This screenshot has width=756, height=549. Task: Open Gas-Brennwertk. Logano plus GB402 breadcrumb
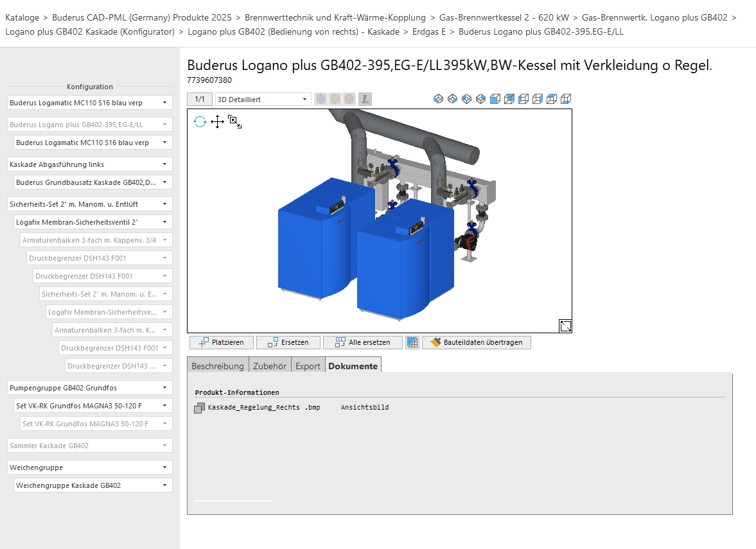click(655, 18)
